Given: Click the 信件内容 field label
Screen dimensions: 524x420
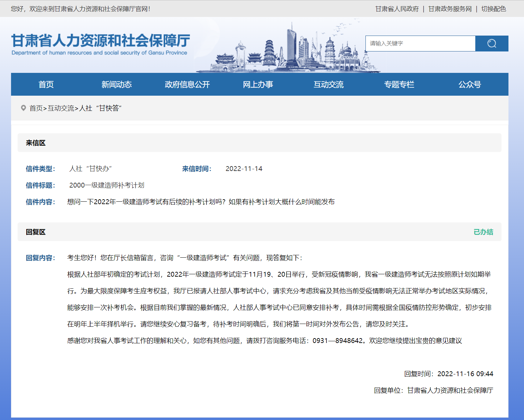Looking at the screenshot, I should coord(40,202).
